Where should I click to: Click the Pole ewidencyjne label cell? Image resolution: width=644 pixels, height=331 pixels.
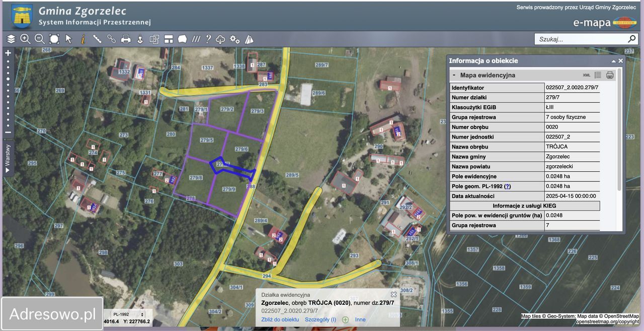(x=497, y=176)
